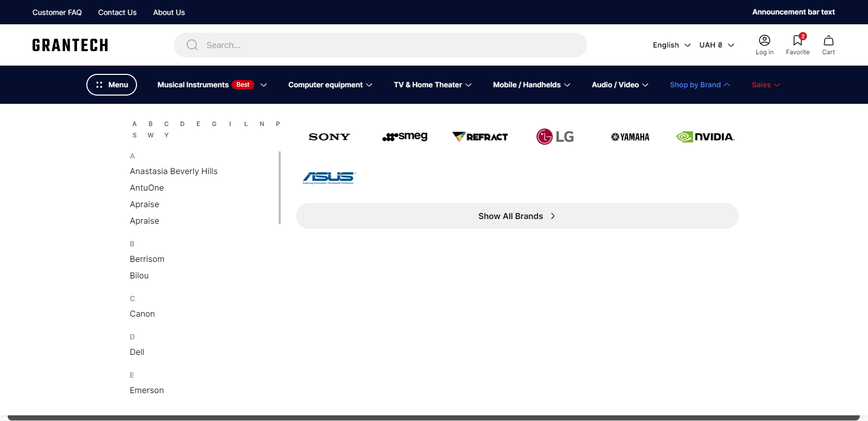Focus the Search input field

pos(380,45)
